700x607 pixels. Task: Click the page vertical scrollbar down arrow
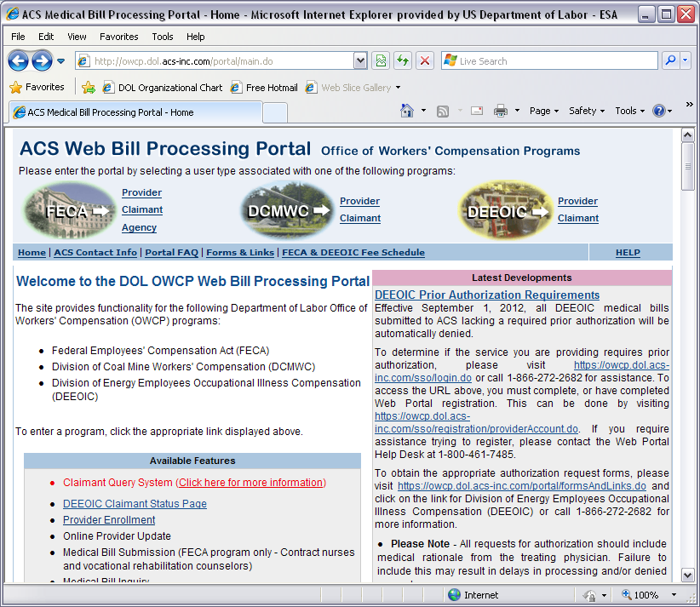pyautogui.click(x=687, y=575)
